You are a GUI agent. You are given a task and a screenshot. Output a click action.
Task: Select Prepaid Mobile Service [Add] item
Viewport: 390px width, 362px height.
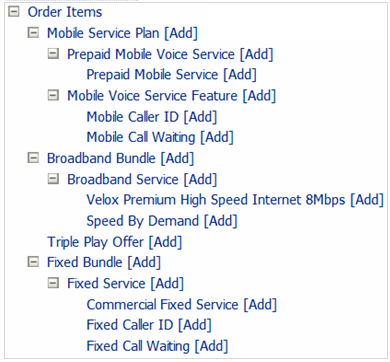click(171, 75)
